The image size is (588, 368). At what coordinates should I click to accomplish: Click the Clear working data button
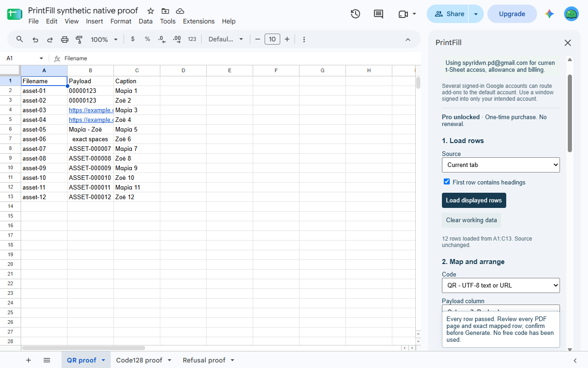coord(471,220)
